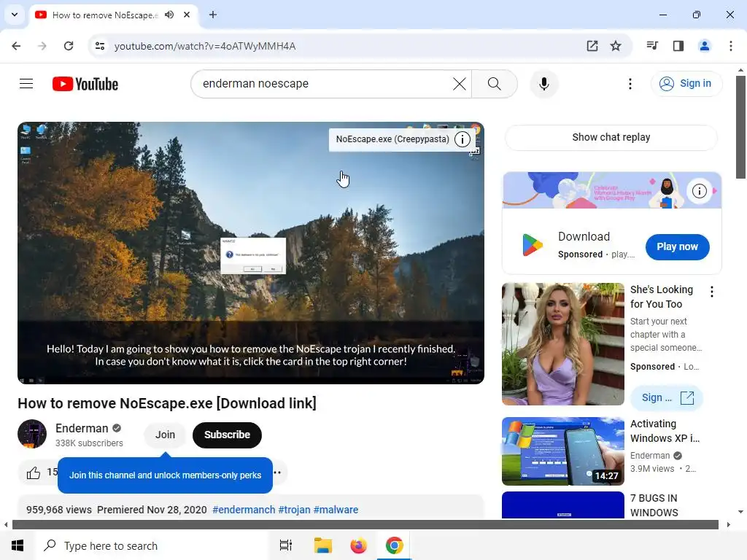This screenshot has width=747, height=560.
Task: Open the Enderman channel name link
Action: tap(82, 428)
